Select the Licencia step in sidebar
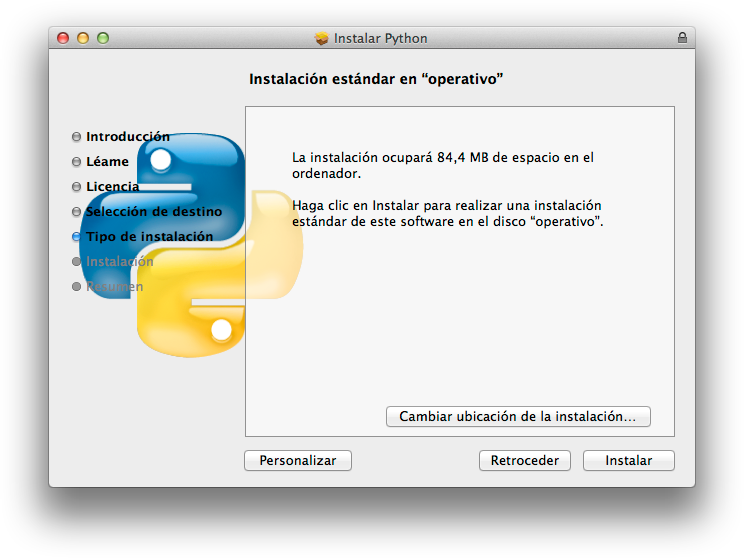This screenshot has height=558, width=744. pos(112,186)
